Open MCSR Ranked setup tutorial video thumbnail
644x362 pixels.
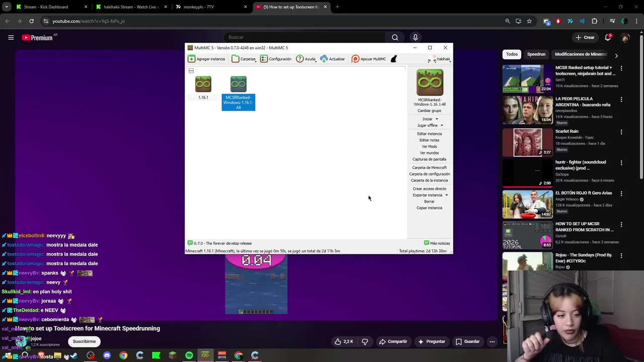click(527, 78)
